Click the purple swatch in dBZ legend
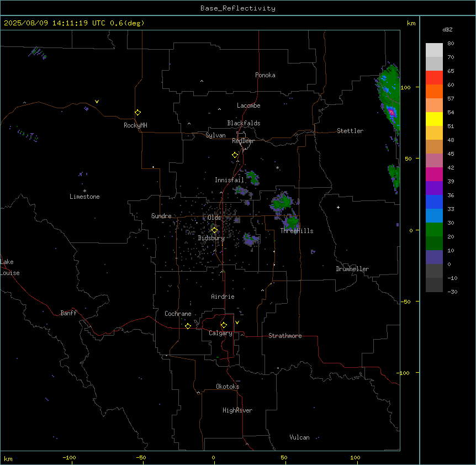Image resolution: width=476 pixels, height=465 pixels. tap(434, 188)
